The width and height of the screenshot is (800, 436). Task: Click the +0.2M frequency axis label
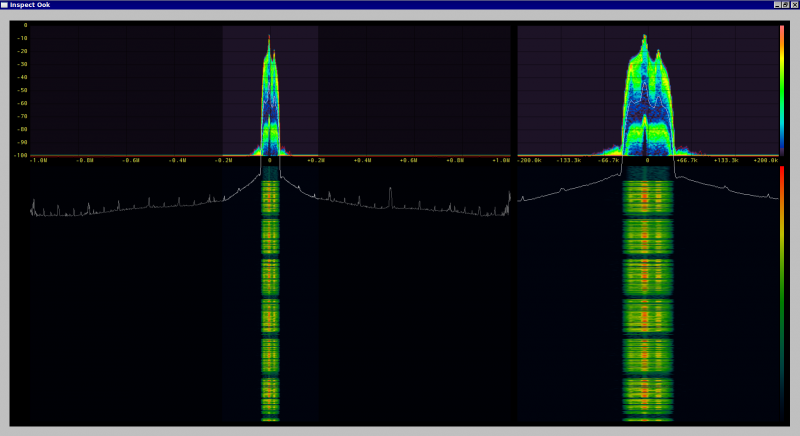316,160
